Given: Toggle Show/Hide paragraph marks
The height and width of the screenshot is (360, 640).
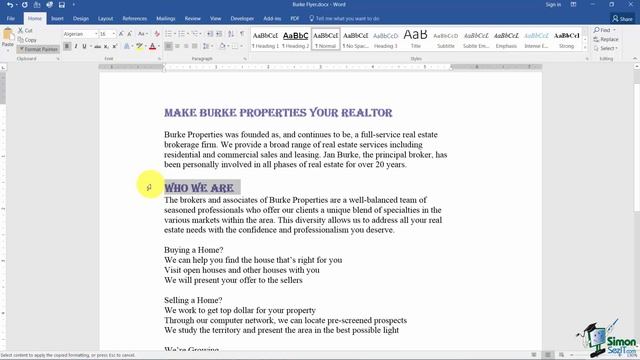Looking at the screenshot, I should pos(242,34).
